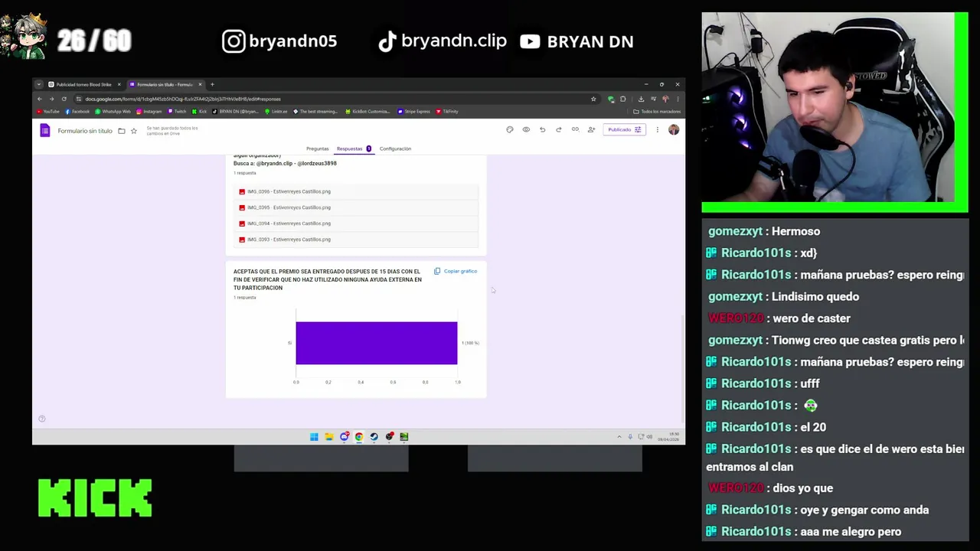This screenshot has height=551, width=980.
Task: Switch to the Preguntas tab
Action: [x=317, y=148]
